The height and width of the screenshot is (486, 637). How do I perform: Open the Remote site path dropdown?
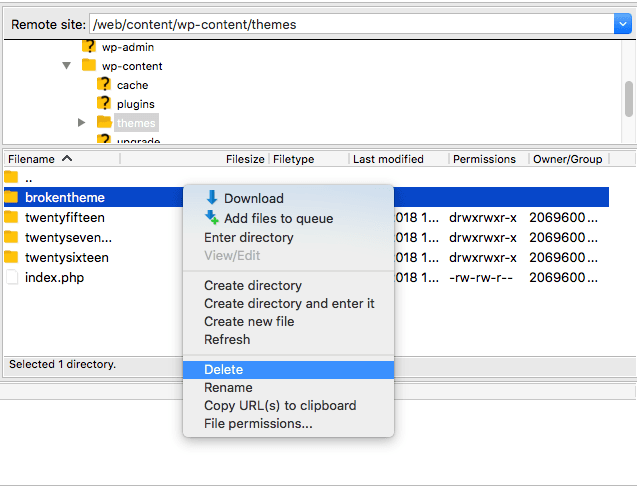tap(622, 24)
